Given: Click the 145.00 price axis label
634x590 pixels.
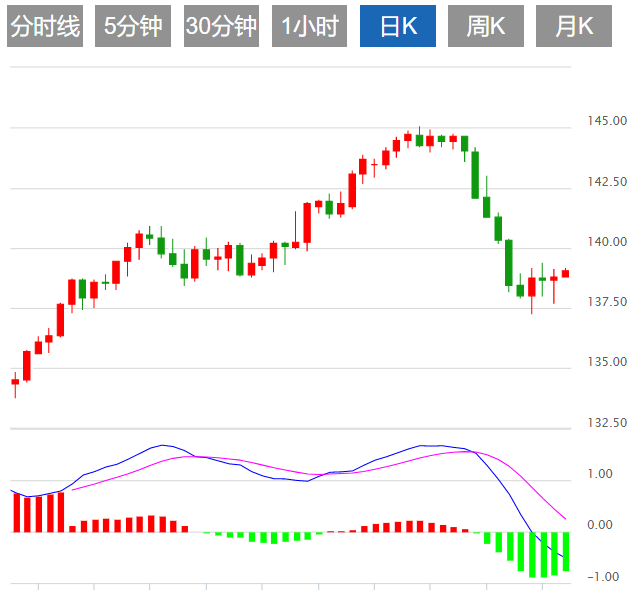Looking at the screenshot, I should click(607, 121).
